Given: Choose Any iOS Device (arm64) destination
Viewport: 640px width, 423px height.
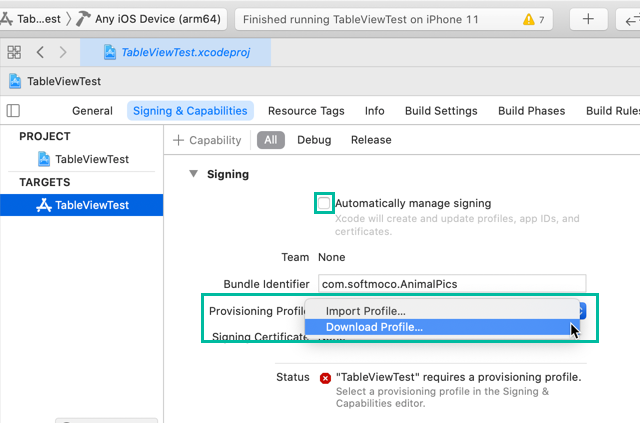Looking at the screenshot, I should click(x=158, y=19).
